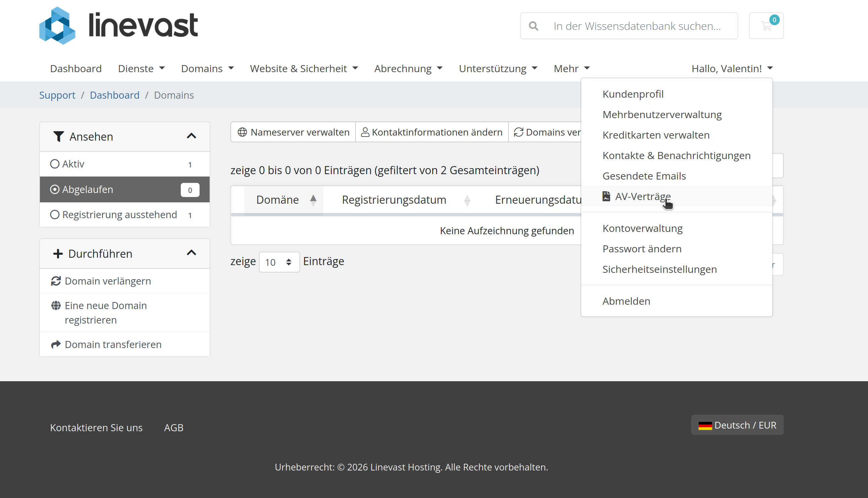Open the entries-per-page selector showing 10
The image size is (868, 498).
279,262
